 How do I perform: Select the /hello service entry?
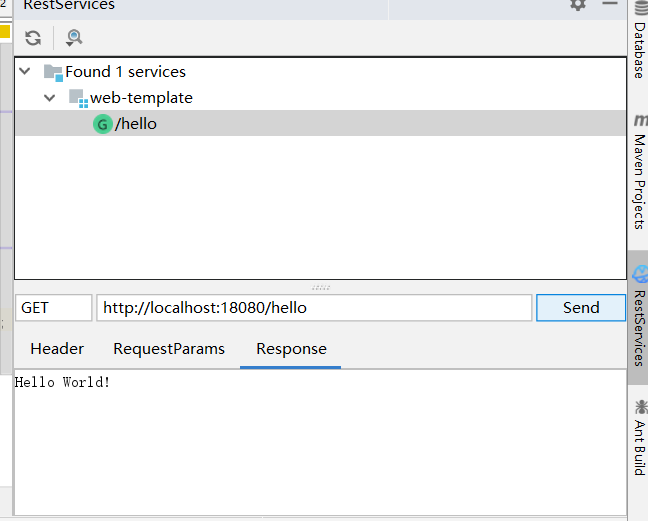(136, 124)
